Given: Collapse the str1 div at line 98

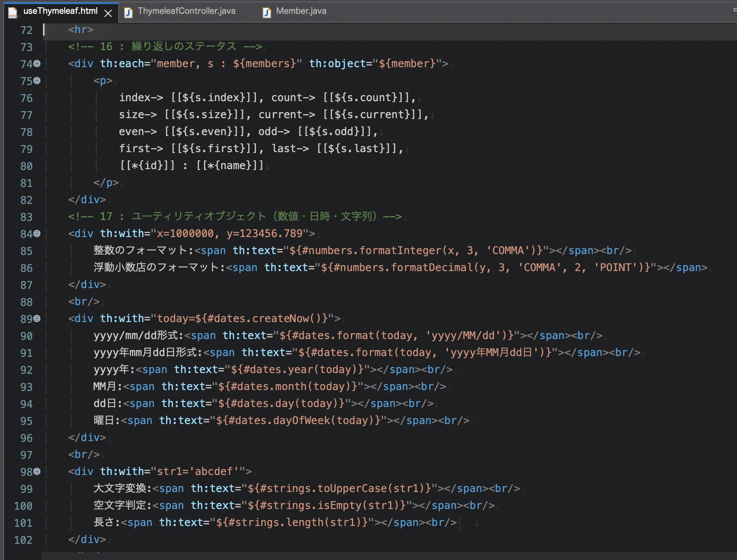Looking at the screenshot, I should [37, 471].
